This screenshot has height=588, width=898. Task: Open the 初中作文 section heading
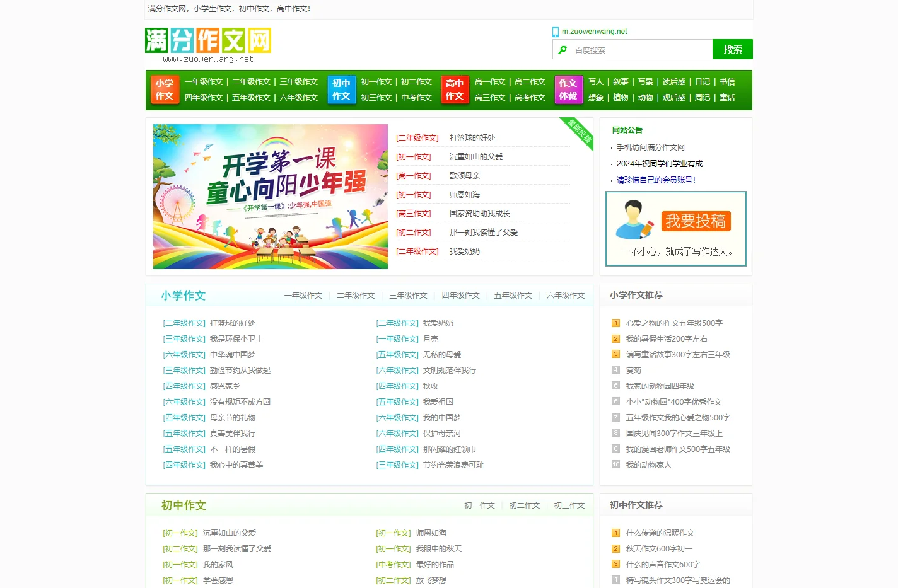tap(184, 505)
